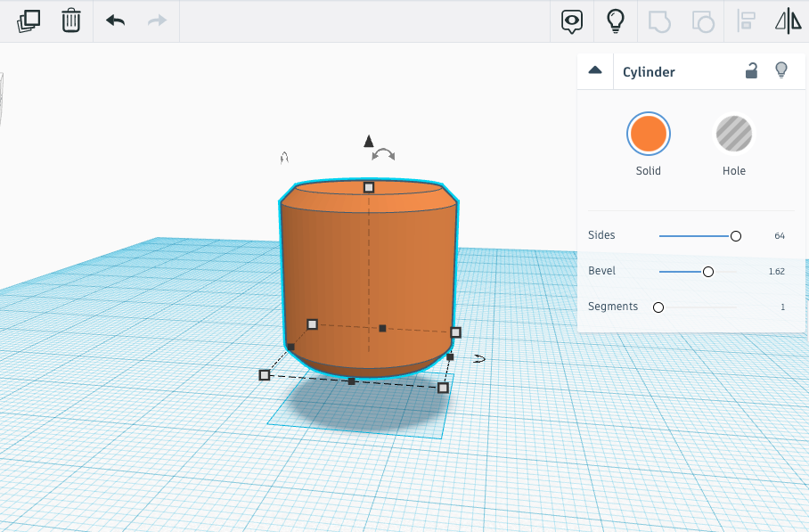Image resolution: width=809 pixels, height=532 pixels.
Task: Toggle Show all lightbulb in toolbar
Action: pos(615,21)
